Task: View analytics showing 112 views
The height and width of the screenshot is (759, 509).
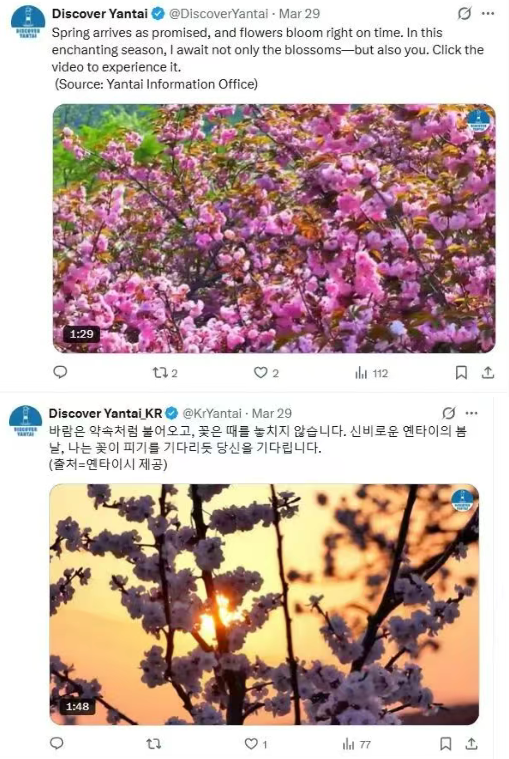Action: coord(372,373)
